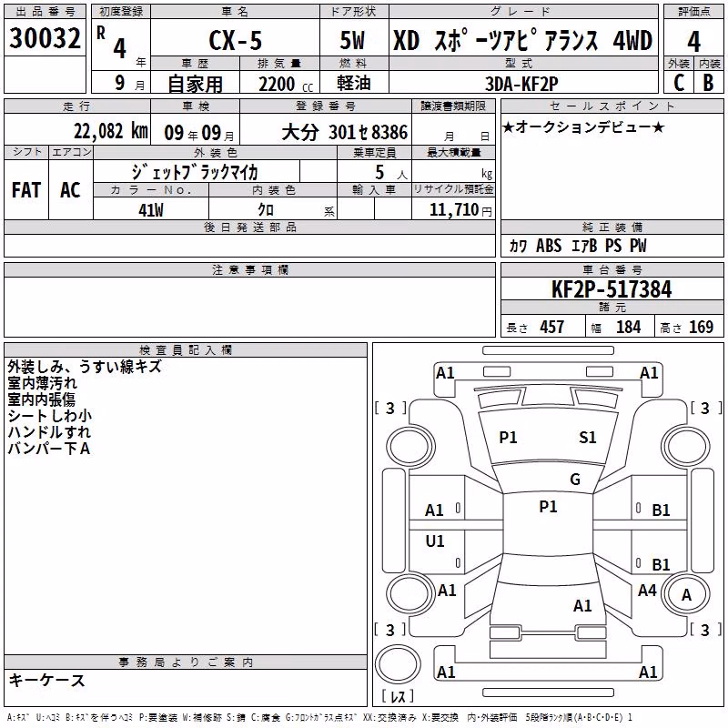Click the fuel type 軽油

tap(354, 83)
